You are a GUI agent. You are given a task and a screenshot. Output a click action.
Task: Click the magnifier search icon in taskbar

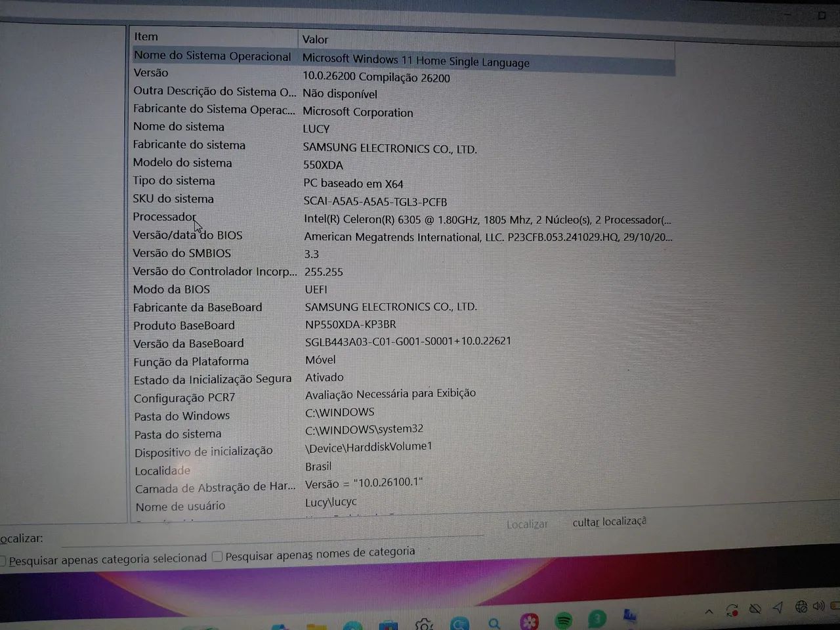point(494,623)
